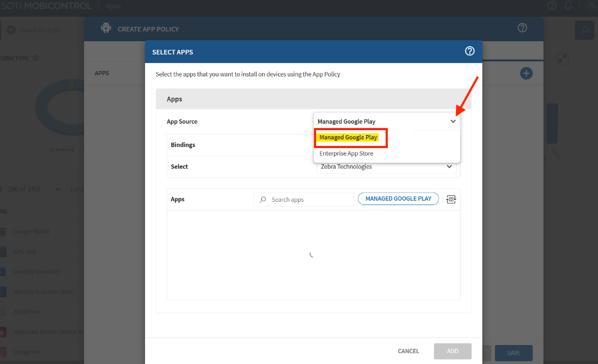Click the SAVE button behind dialog
This screenshot has width=598, height=364.
tap(513, 353)
